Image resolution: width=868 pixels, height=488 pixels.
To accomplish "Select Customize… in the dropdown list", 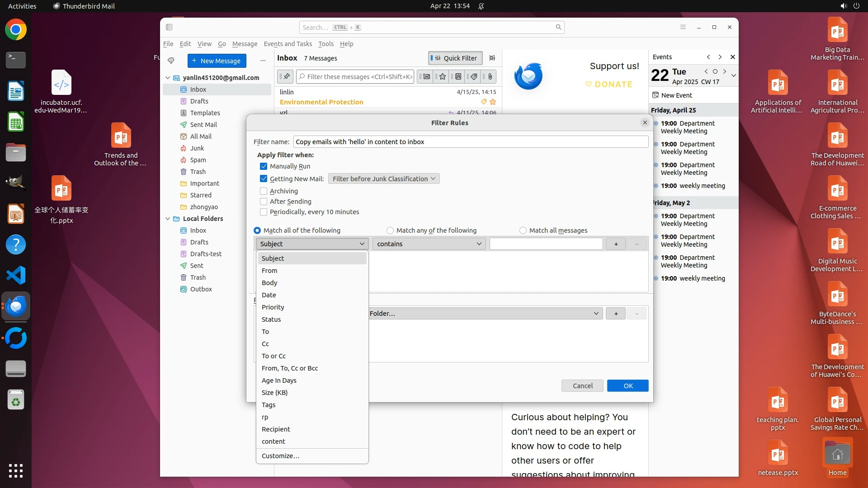I will 280,456.
